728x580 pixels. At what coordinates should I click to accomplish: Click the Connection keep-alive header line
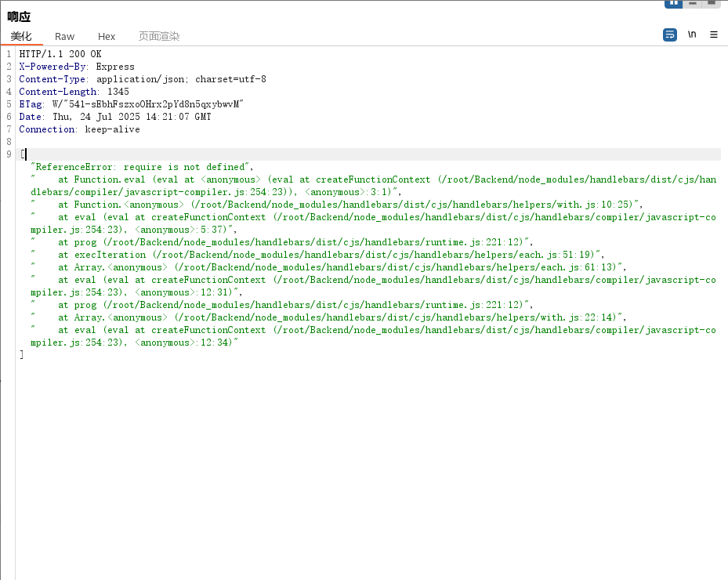click(x=78, y=129)
